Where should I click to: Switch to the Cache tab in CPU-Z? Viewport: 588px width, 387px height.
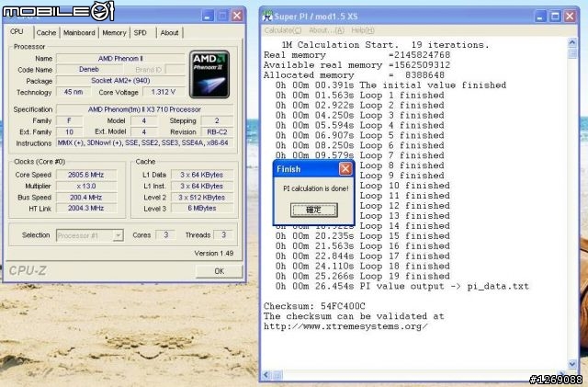click(46, 33)
